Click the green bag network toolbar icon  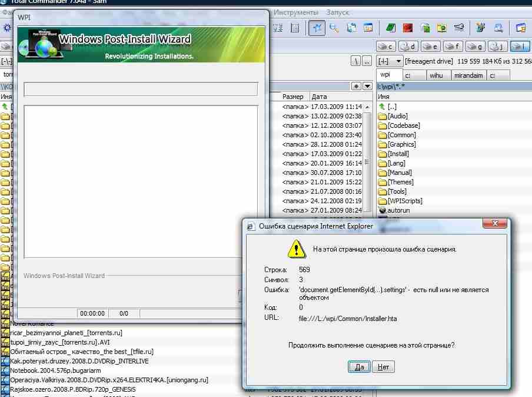click(425, 28)
